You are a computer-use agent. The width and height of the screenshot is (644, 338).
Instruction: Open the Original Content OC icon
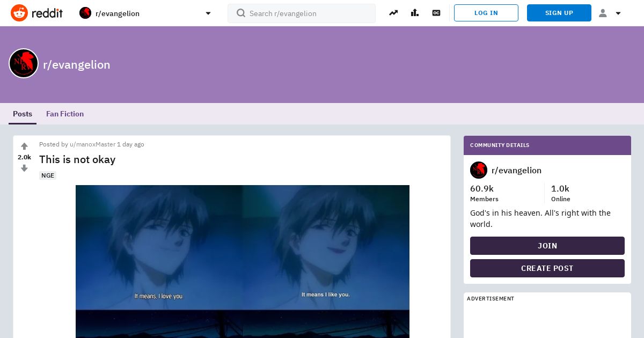click(436, 13)
